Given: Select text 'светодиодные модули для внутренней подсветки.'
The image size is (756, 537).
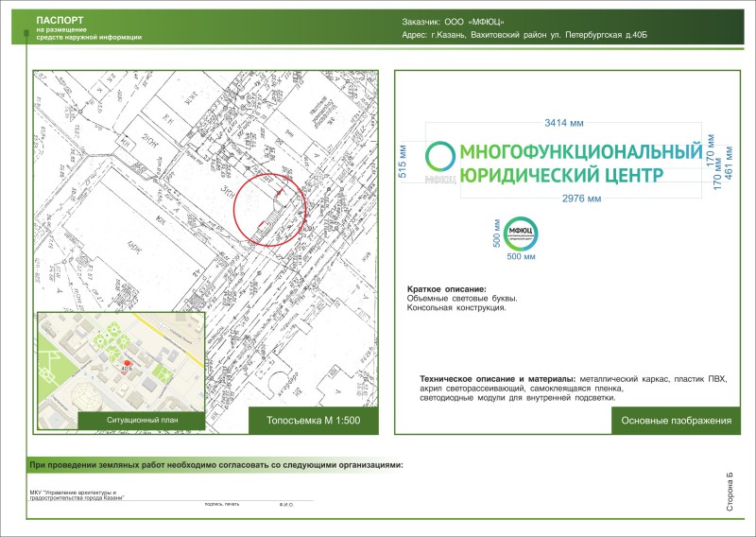Looking at the screenshot, I should (517, 398).
